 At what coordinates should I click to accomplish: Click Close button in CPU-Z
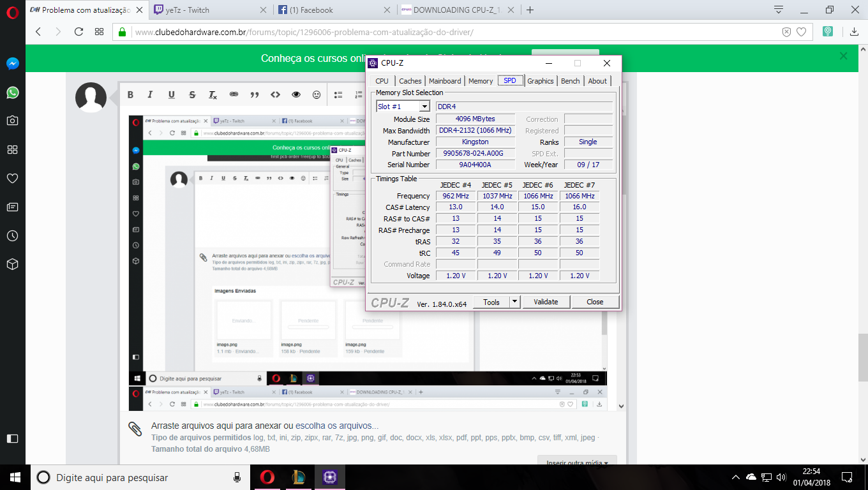[595, 302]
